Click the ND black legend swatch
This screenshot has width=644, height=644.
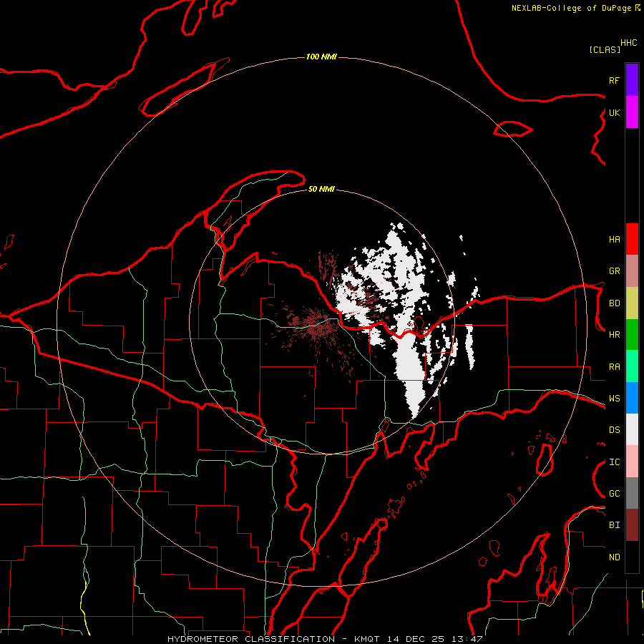click(632, 557)
